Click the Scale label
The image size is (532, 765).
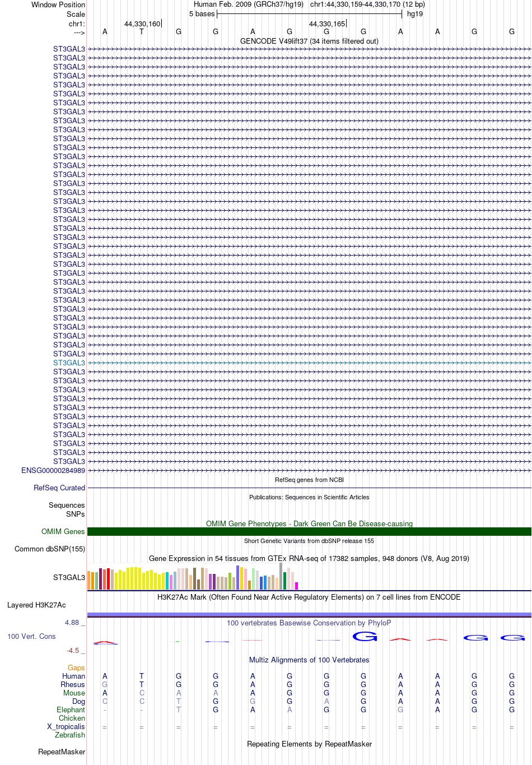76,14
